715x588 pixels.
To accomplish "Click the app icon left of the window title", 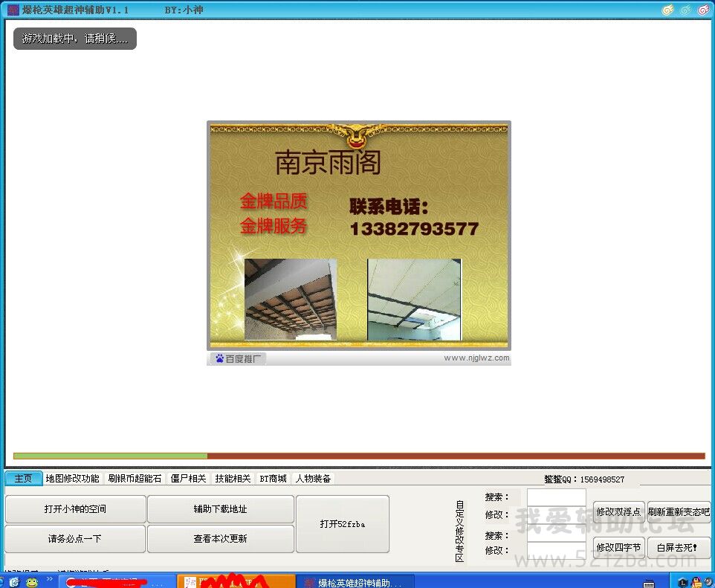I will (x=13, y=10).
